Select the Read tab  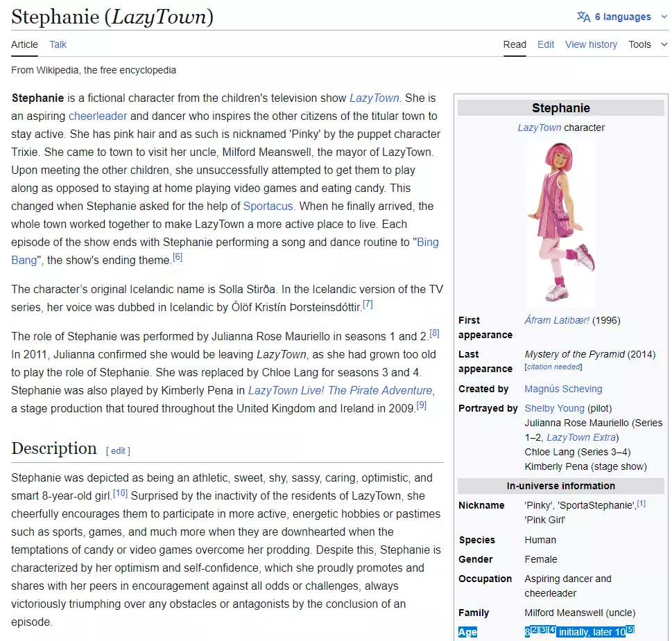pos(515,44)
